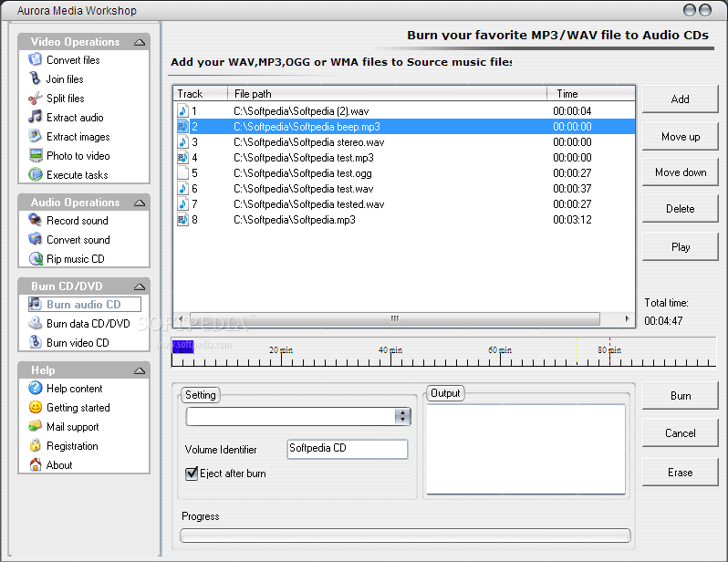Click the blue used-space block on timeline
The image size is (728, 562).
point(183,347)
